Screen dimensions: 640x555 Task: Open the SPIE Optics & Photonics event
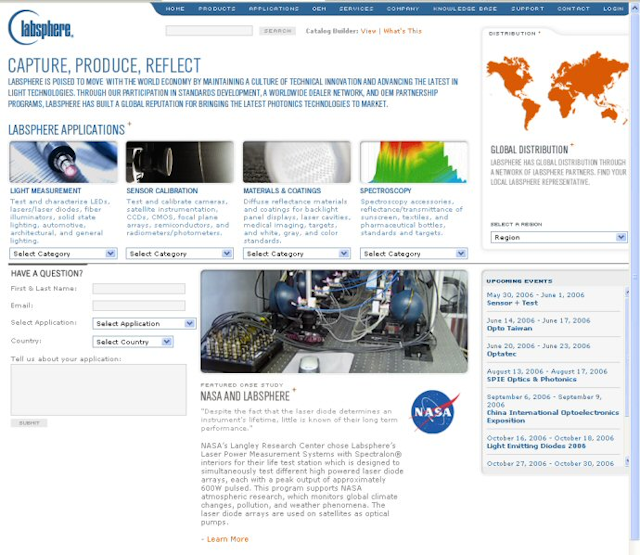[x=531, y=379]
